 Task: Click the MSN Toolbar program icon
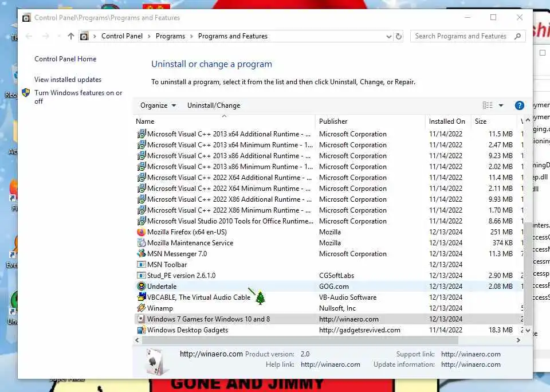pos(142,265)
